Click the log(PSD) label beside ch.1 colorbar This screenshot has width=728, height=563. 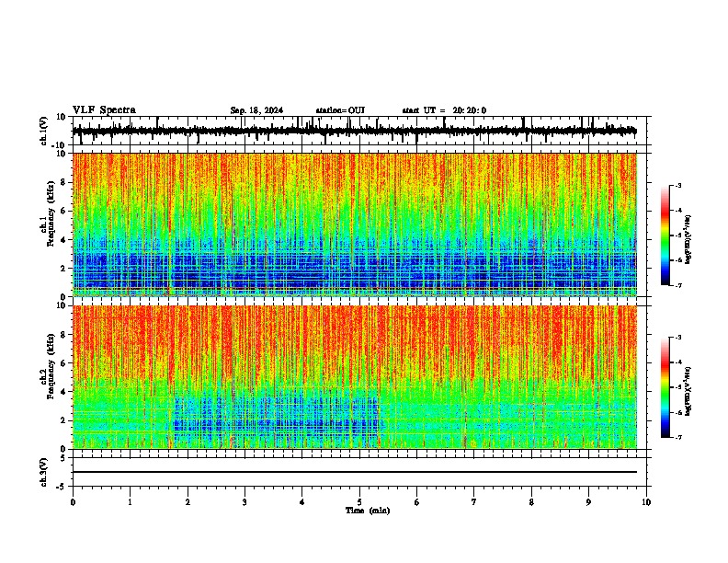pos(688,240)
